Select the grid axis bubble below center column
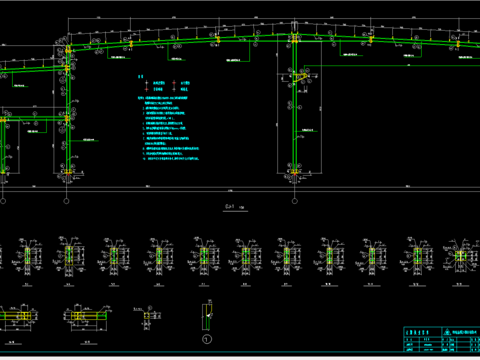Screen dimensions: 480x360 [295, 201]
